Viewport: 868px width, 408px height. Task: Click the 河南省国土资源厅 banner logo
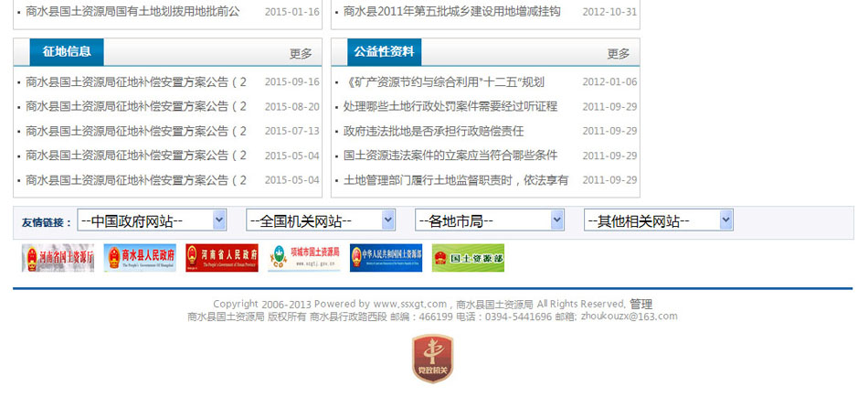coord(58,258)
